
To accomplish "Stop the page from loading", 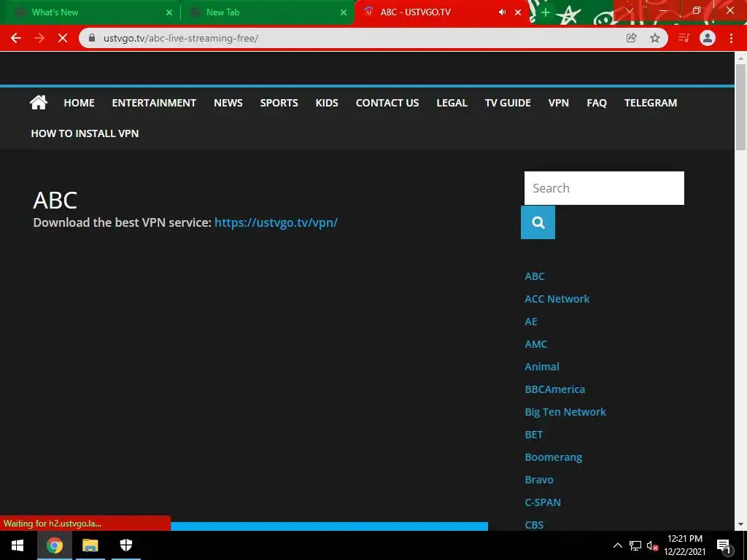I will tap(63, 38).
